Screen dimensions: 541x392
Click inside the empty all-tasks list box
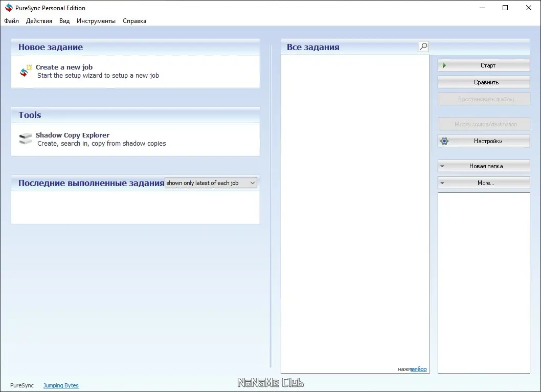(x=355, y=214)
